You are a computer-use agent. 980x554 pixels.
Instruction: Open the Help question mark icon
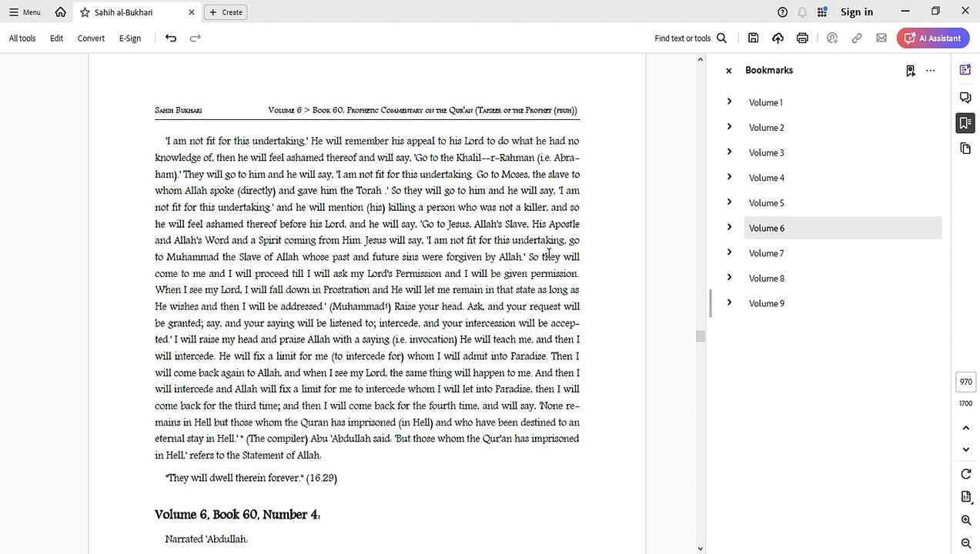coord(782,12)
